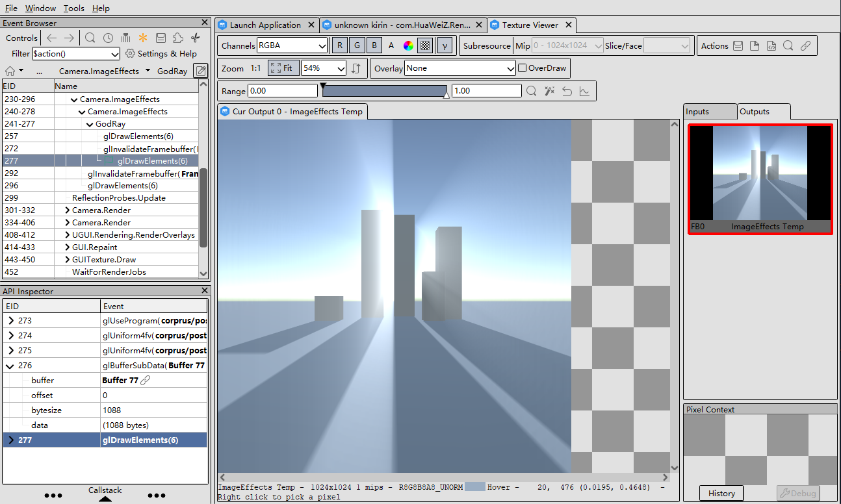The width and height of the screenshot is (841, 504).
Task: Open the Channels RGBA dropdown
Action: (x=292, y=45)
